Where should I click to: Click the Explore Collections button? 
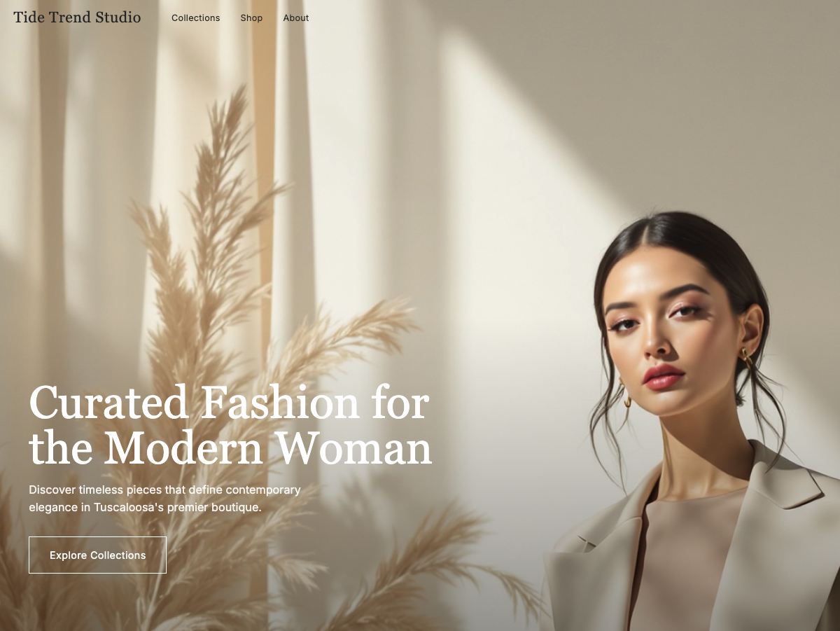tap(97, 555)
